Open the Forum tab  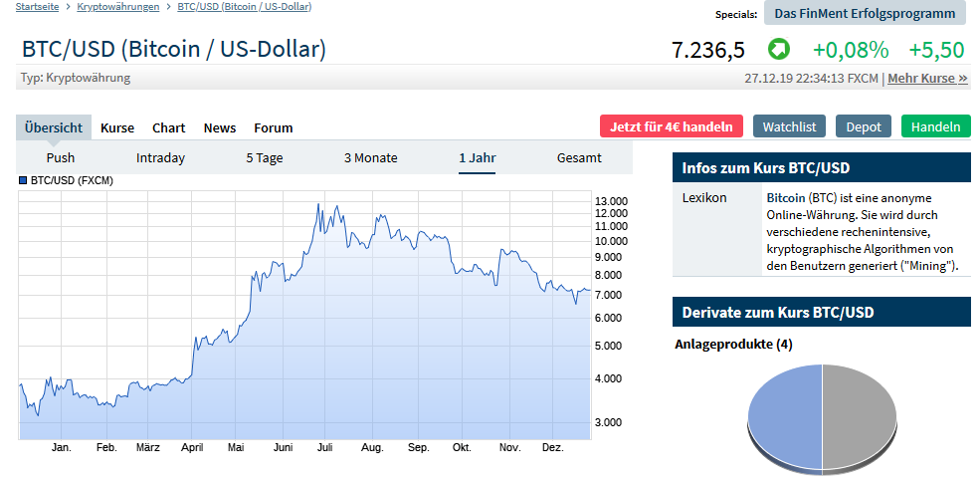tap(274, 127)
